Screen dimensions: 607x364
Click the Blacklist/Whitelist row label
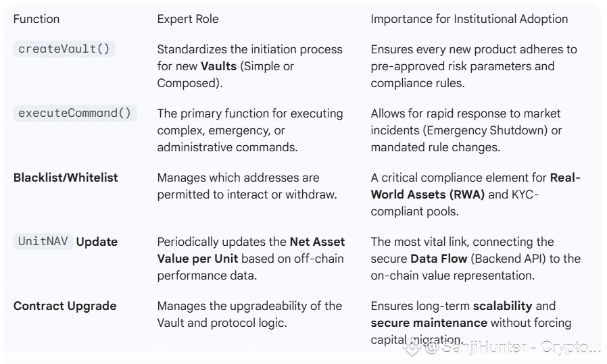(66, 178)
